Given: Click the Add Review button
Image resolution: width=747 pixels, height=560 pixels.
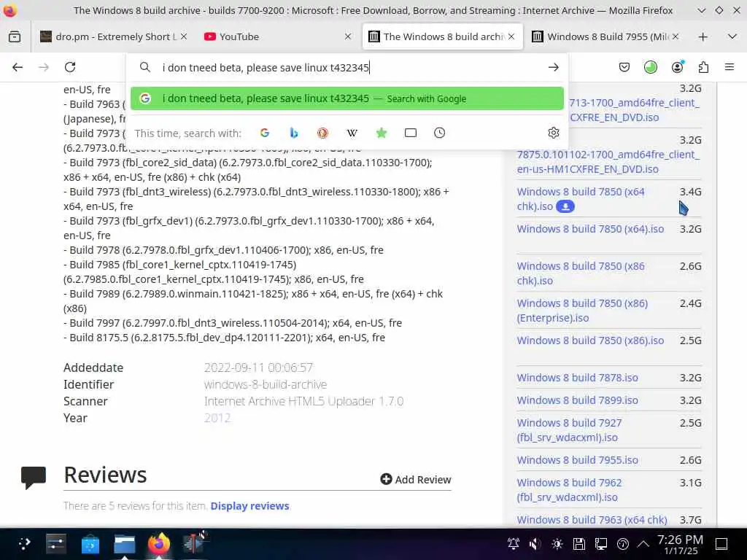Looking at the screenshot, I should pos(415,479).
